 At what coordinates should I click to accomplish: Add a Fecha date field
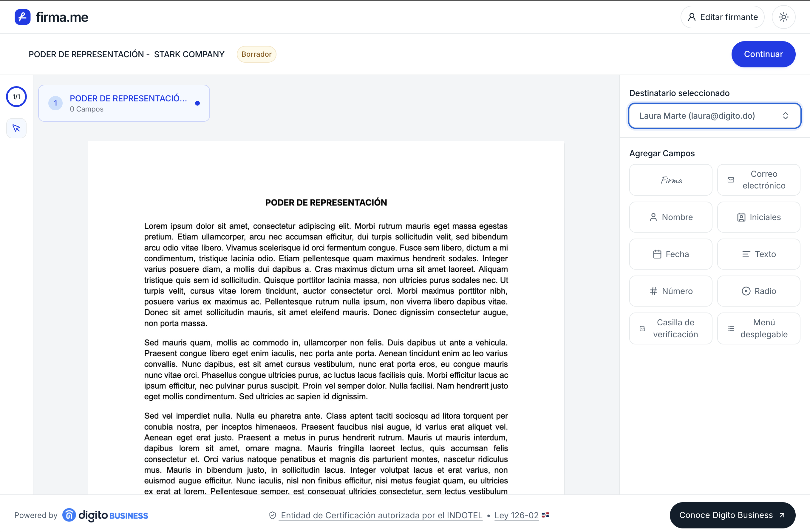pyautogui.click(x=670, y=254)
